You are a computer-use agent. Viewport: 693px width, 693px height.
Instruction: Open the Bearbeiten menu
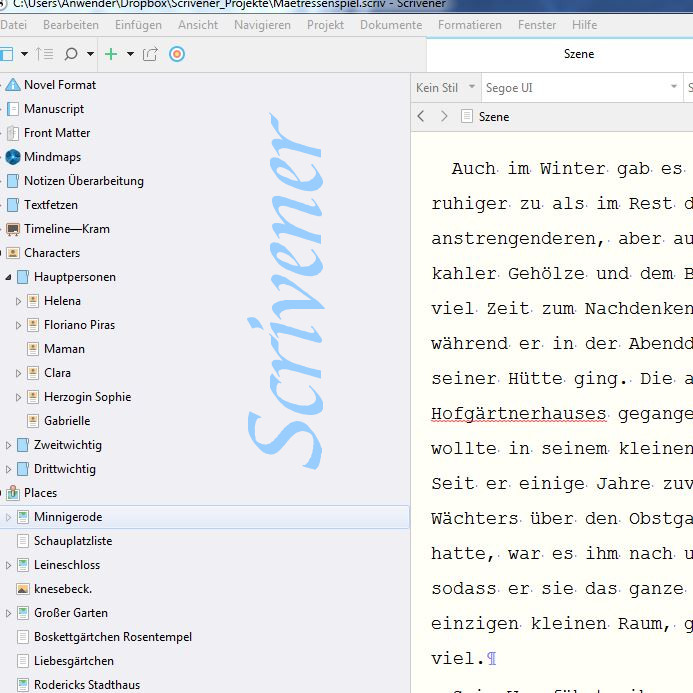71,25
